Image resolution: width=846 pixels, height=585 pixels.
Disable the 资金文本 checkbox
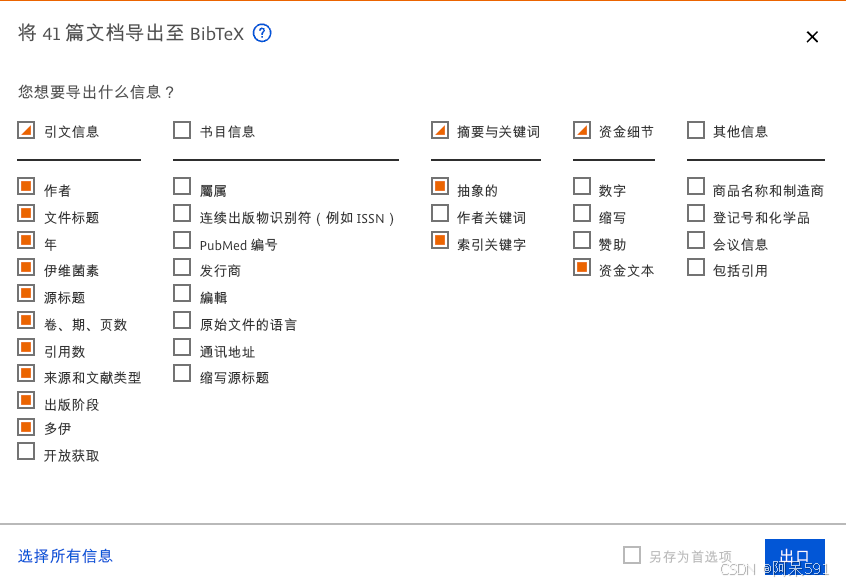pyautogui.click(x=581, y=267)
